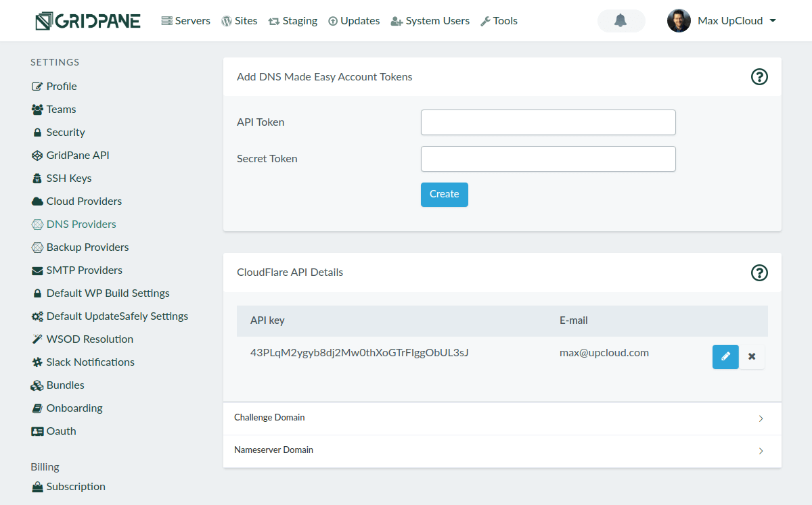Click the Max UpCloud profile avatar
The height and width of the screenshot is (505, 812).
pyautogui.click(x=679, y=21)
